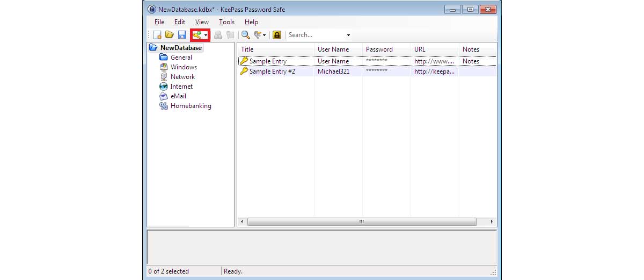Sort entries by Password column header

(386, 49)
